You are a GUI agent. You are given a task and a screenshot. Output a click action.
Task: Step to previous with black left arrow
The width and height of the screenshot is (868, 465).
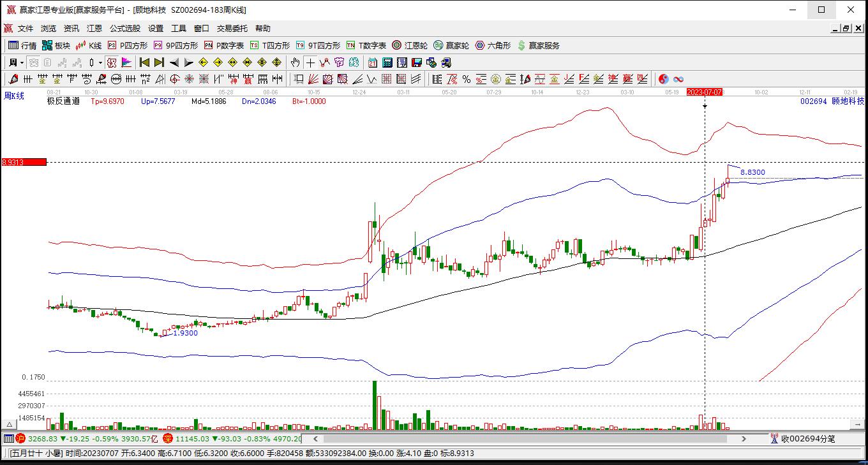[x=174, y=63]
